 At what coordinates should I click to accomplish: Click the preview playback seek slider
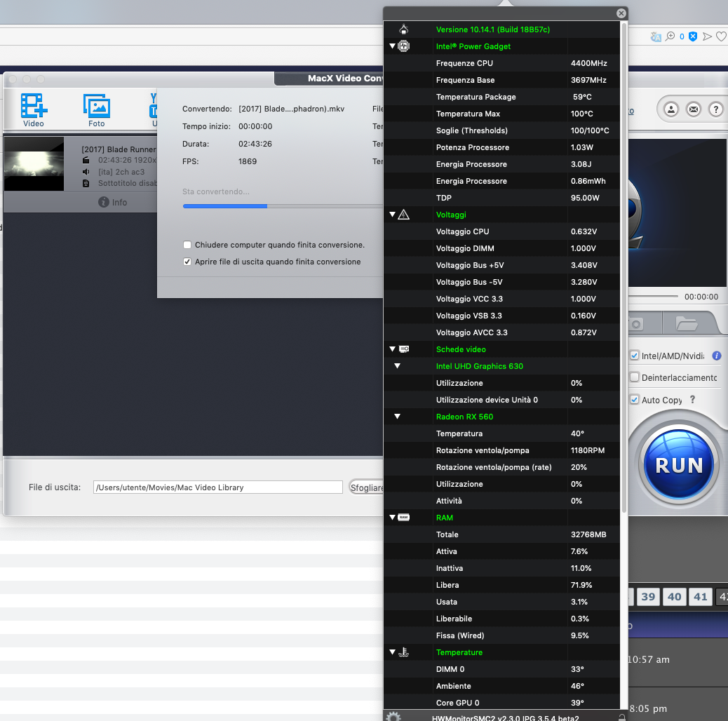(x=653, y=296)
